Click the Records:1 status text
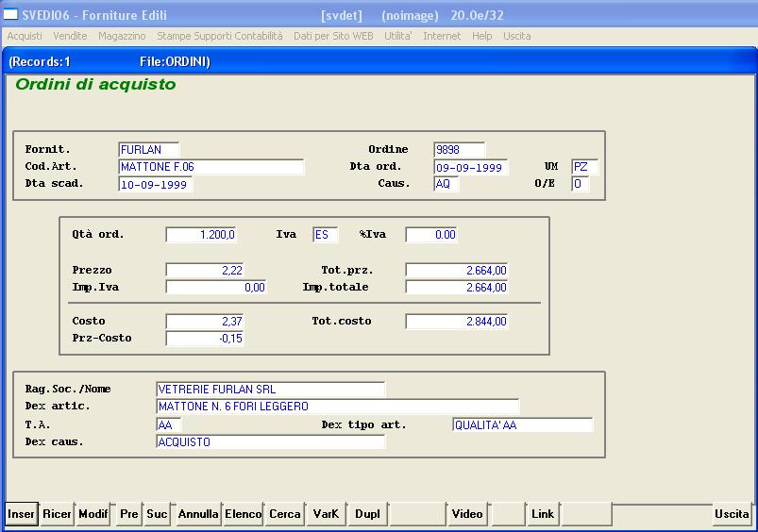 pyautogui.click(x=40, y=62)
